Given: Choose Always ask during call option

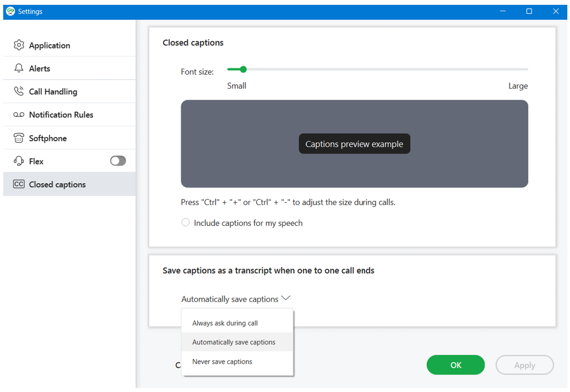Looking at the screenshot, I should pos(237,323).
